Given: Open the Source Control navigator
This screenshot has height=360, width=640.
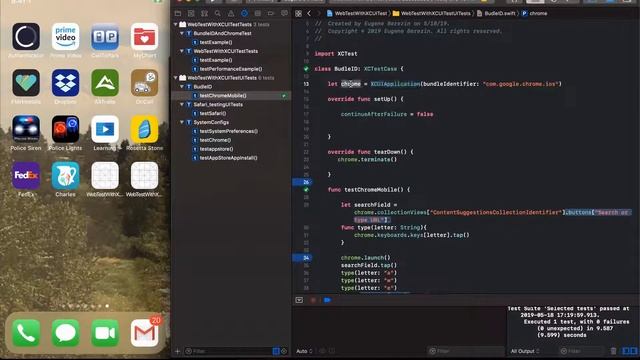Looking at the screenshot, I should pyautogui.click(x=191, y=13).
